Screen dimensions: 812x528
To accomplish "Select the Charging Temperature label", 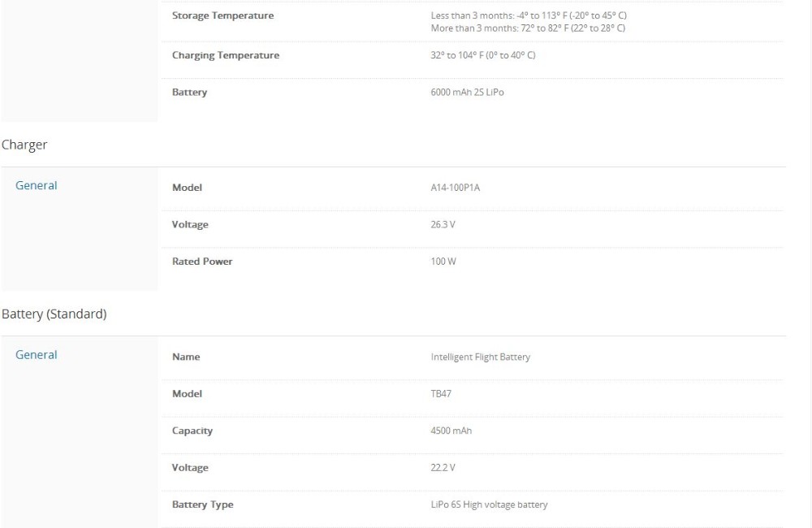I will 226,55.
